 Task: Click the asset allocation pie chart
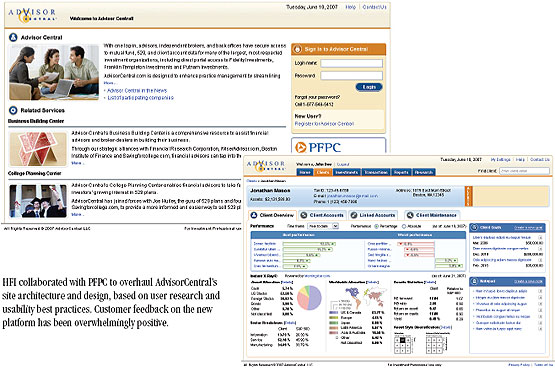(309, 297)
